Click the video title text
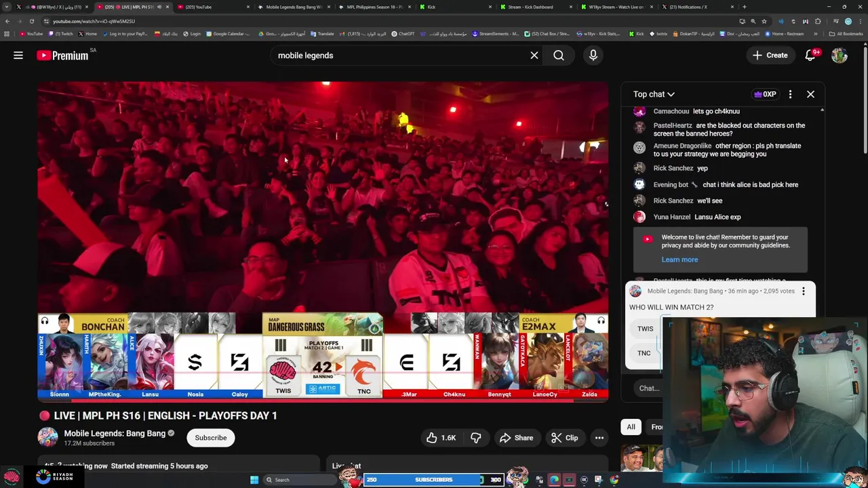The width and height of the screenshot is (868, 488). click(x=165, y=415)
